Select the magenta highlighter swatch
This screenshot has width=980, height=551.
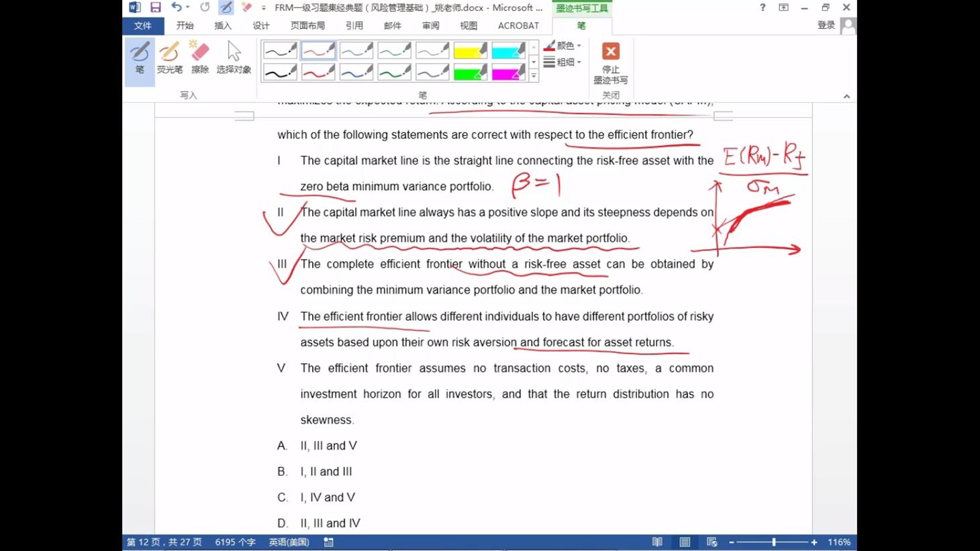tap(509, 72)
